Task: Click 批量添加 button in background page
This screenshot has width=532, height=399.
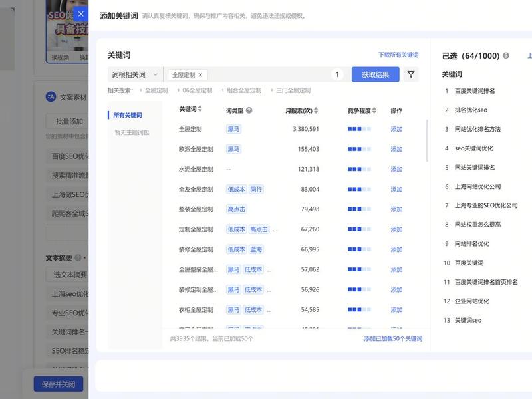Action: tap(67, 122)
